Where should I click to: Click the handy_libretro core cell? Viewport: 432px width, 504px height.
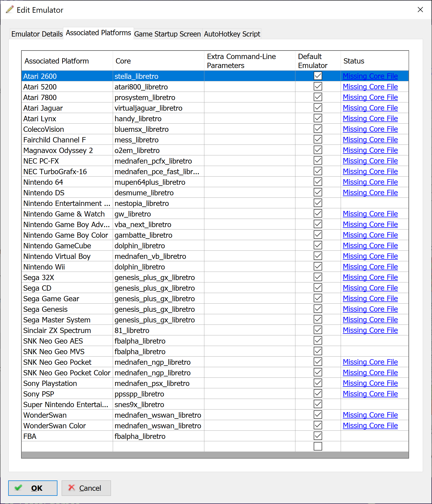[x=159, y=118]
